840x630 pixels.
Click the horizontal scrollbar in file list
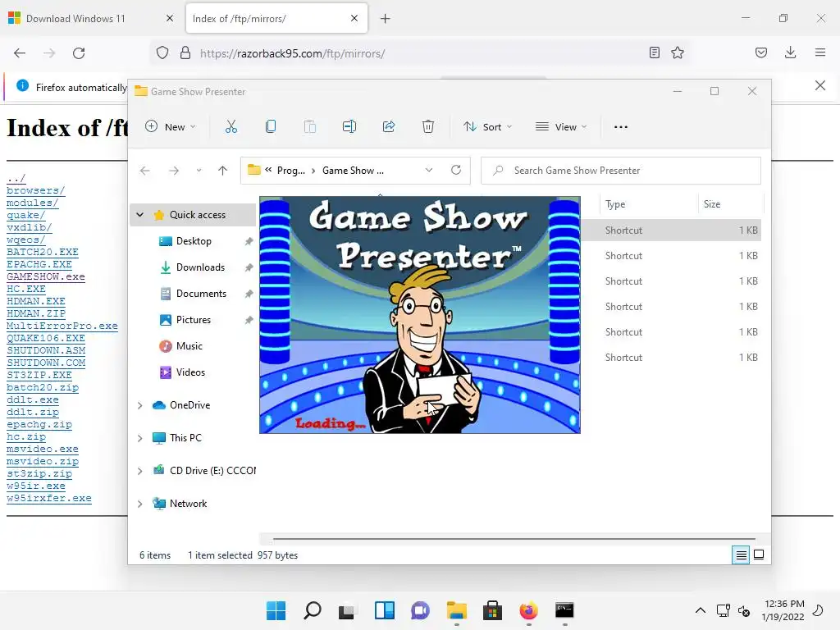pyautogui.click(x=514, y=538)
